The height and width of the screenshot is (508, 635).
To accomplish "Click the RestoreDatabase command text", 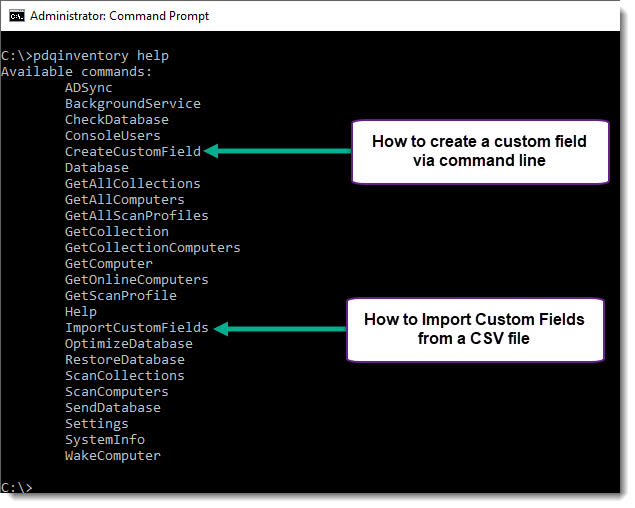I will pyautogui.click(x=125, y=360).
